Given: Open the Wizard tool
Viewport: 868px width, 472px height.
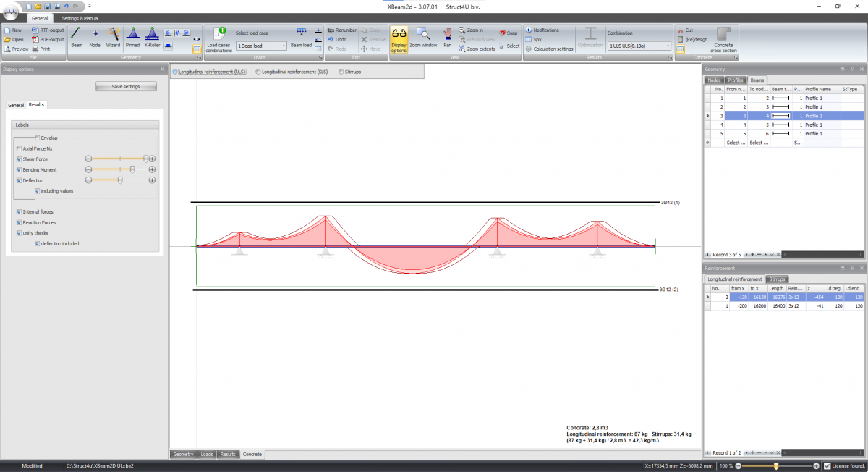Looking at the screenshot, I should pyautogui.click(x=114, y=36).
